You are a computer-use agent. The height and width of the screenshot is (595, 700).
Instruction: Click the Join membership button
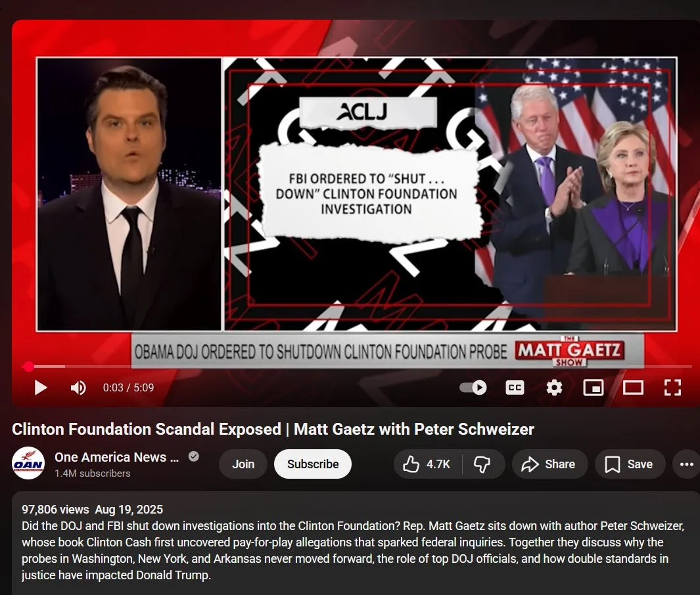pyautogui.click(x=243, y=464)
